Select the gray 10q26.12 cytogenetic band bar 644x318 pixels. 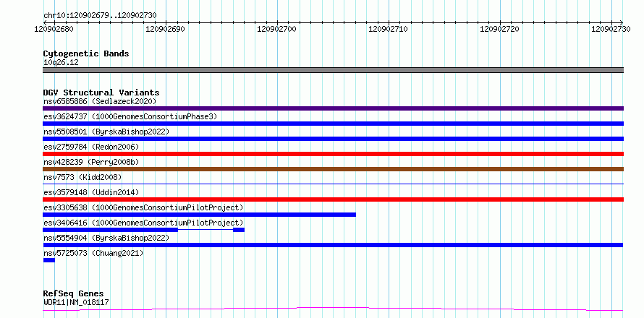(x=333, y=70)
